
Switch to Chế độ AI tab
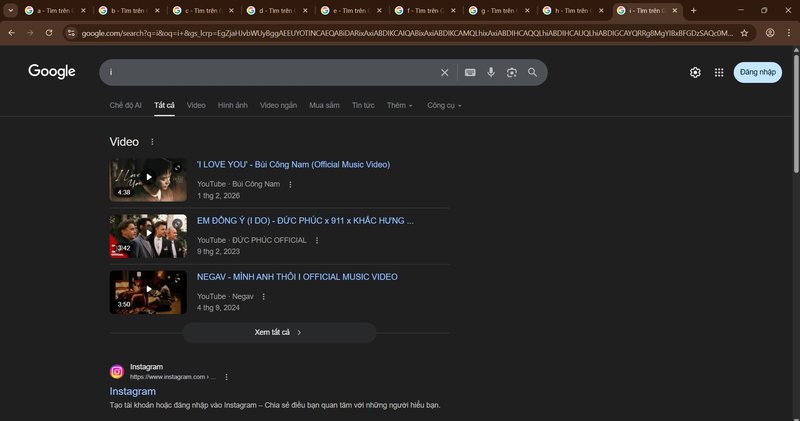[x=126, y=105]
